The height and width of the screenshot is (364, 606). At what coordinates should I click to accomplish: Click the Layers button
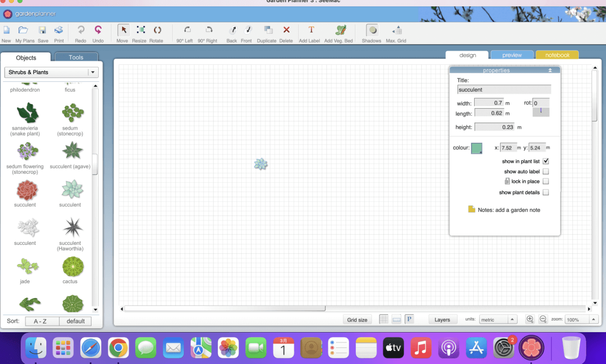pyautogui.click(x=442, y=320)
